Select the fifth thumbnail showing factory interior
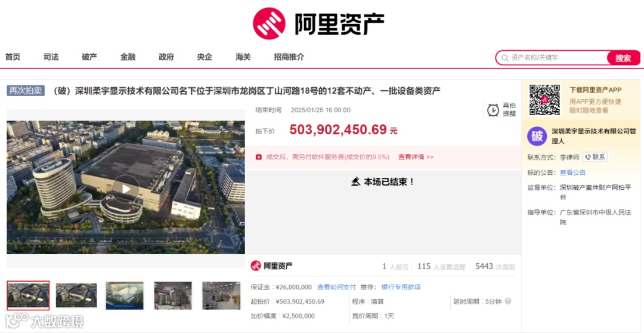 tap(221, 295)
